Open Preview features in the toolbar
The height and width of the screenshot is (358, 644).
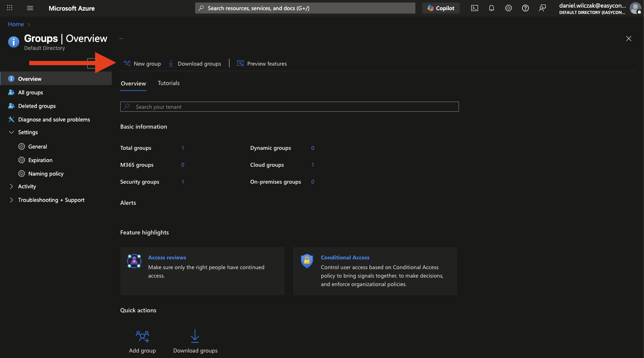pyautogui.click(x=262, y=64)
